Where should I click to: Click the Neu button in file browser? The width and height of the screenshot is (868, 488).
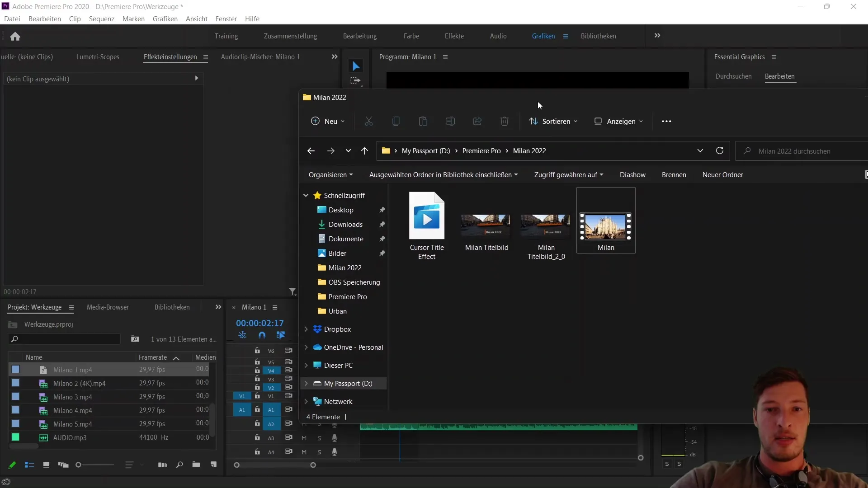(327, 122)
